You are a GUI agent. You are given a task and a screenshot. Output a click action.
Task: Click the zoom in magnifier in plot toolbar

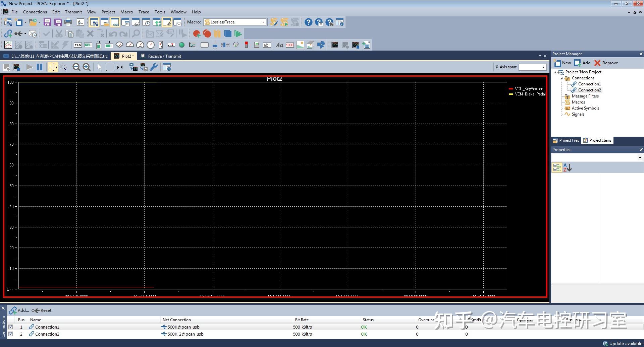87,67
